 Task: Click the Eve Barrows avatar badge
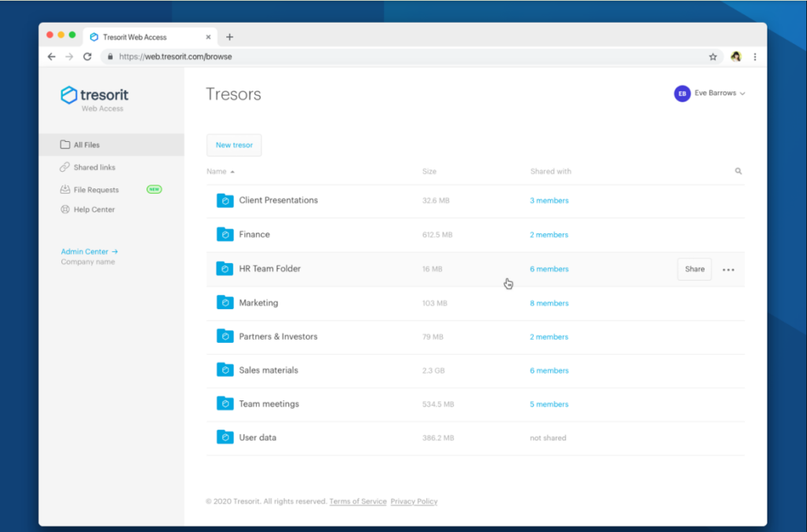(681, 93)
